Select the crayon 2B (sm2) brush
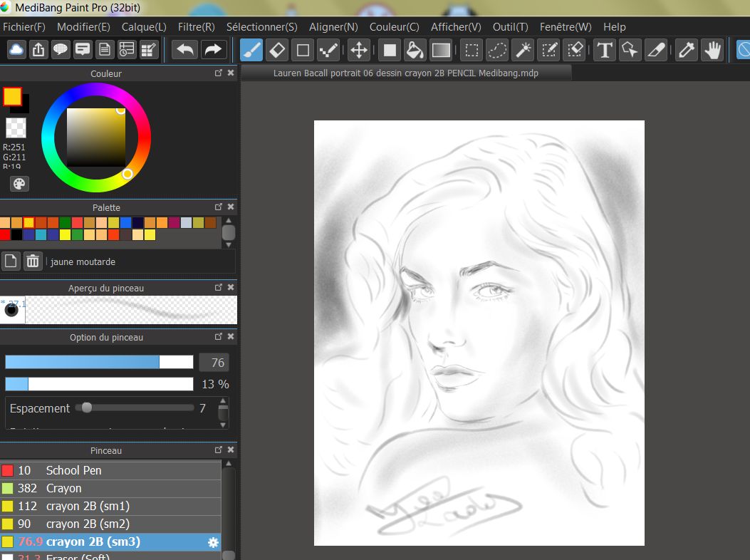This screenshot has height=560, width=750. coord(110,524)
